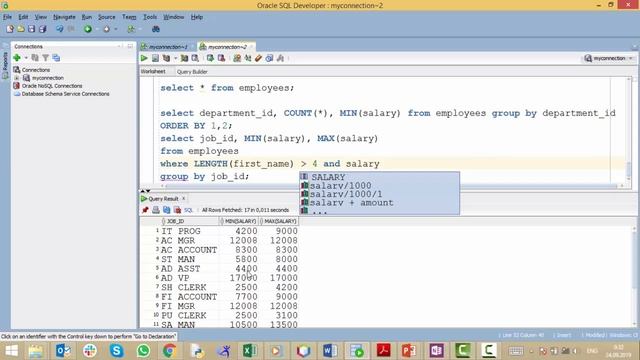Sort by the MIN(SALARY) column header
This screenshot has height=360, width=640.
pyautogui.click(x=239, y=221)
